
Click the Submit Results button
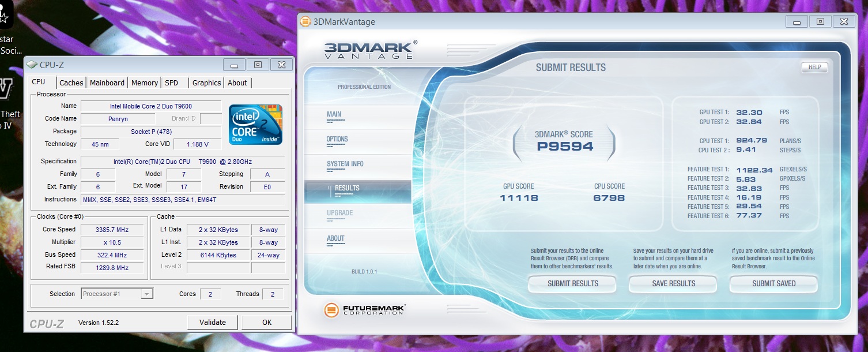(573, 283)
